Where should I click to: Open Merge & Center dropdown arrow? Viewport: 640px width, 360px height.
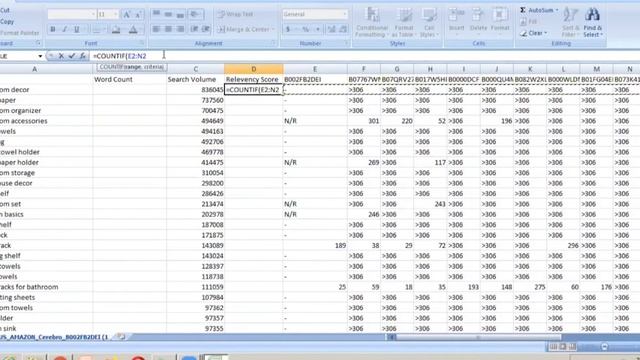point(273,29)
